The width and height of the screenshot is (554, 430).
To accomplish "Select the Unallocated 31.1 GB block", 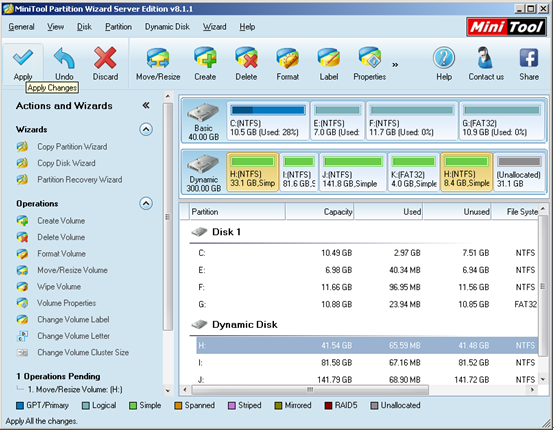I will [x=519, y=172].
